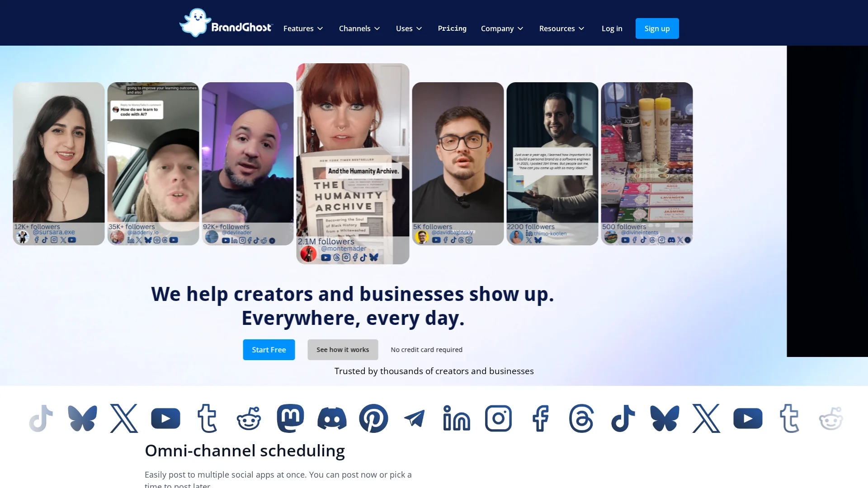
Task: Click the "No credit card required" text
Action: click(426, 350)
